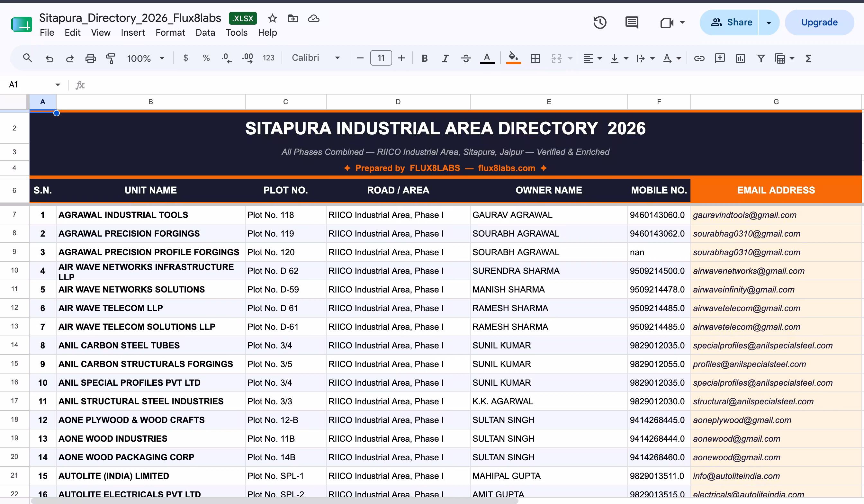Open the File menu

(47, 32)
